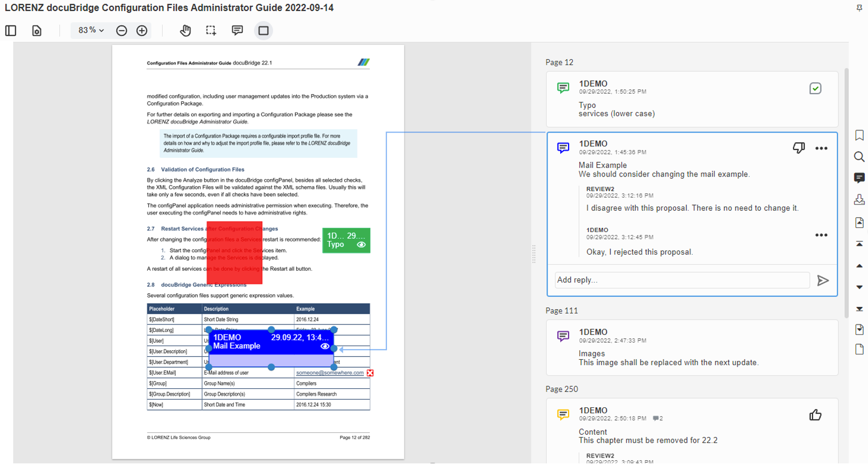Click the LORENZ logo in page header
Image resolution: width=868 pixels, height=475 pixels.
pos(363,62)
